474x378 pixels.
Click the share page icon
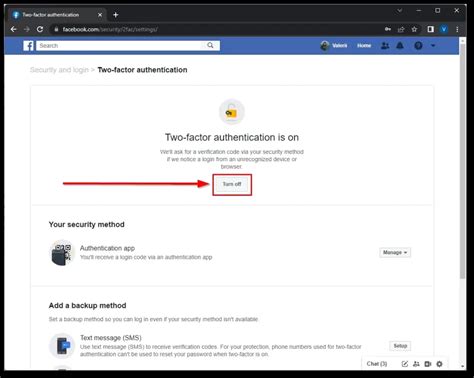(401, 29)
